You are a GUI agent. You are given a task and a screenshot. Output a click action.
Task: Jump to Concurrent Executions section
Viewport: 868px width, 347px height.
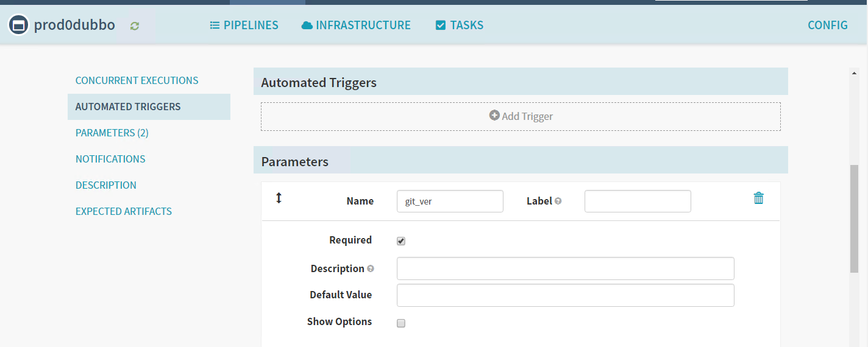tap(137, 80)
